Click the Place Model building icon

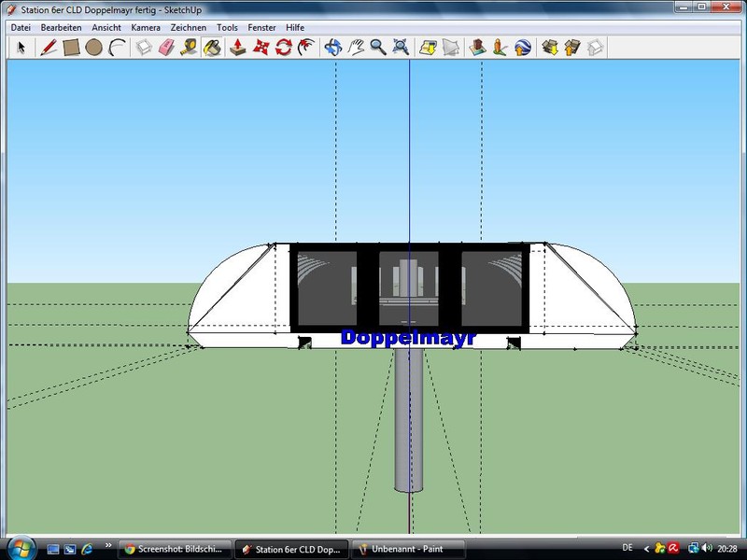(477, 48)
